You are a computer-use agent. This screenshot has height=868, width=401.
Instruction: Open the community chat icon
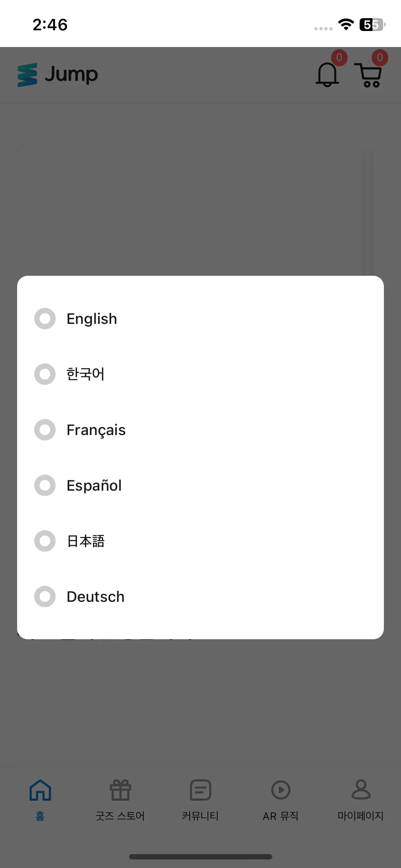(x=201, y=790)
